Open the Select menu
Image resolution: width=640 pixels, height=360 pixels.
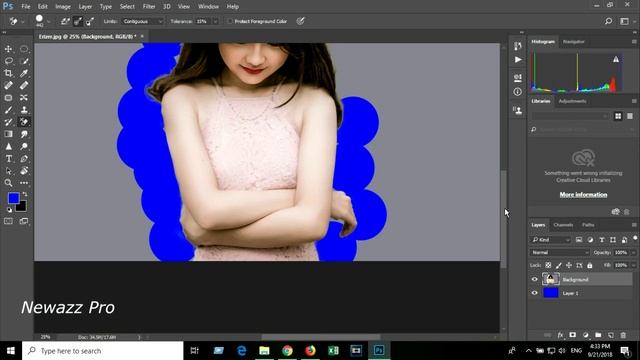127,7
